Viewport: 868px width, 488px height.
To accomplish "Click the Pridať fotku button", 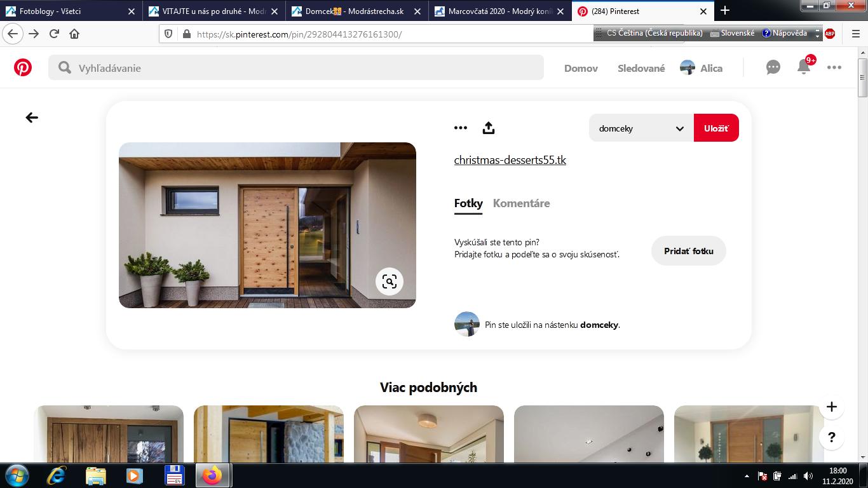I will point(688,251).
